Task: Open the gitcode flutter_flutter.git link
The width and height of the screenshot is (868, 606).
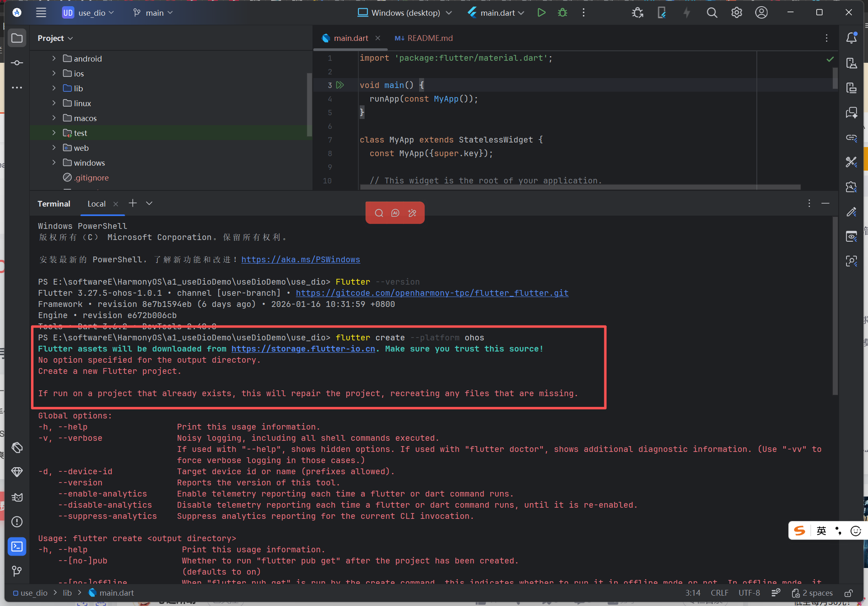Action: (432, 293)
